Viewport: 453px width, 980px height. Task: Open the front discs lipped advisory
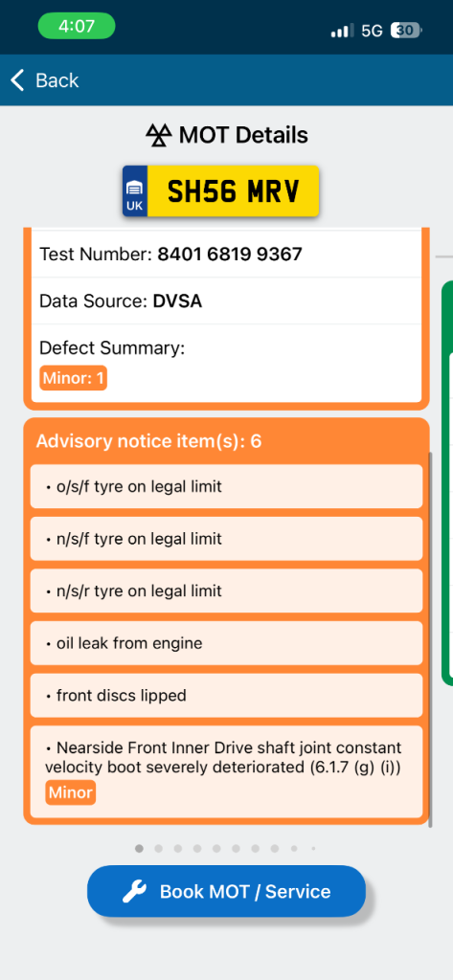[x=226, y=696]
